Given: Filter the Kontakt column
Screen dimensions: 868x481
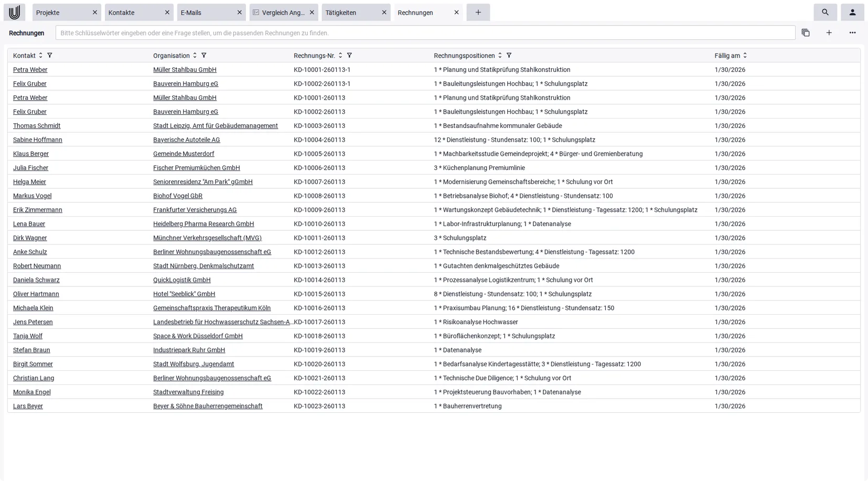Looking at the screenshot, I should [x=50, y=55].
